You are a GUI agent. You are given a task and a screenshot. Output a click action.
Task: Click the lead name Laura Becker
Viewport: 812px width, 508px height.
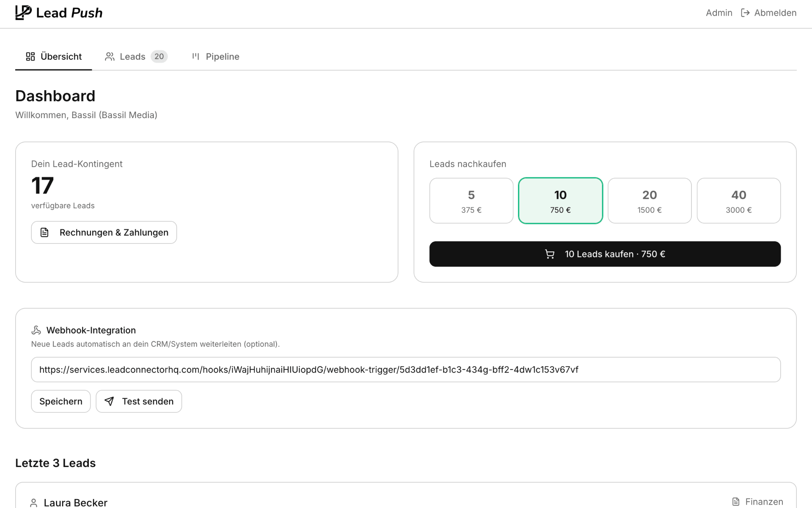click(x=75, y=502)
